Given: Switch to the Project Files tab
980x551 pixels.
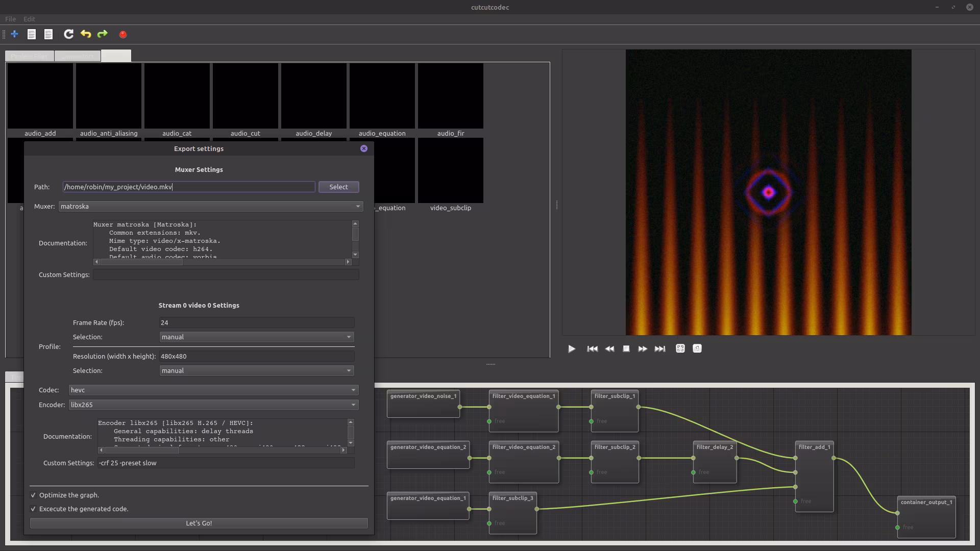Looking at the screenshot, I should click(30, 56).
